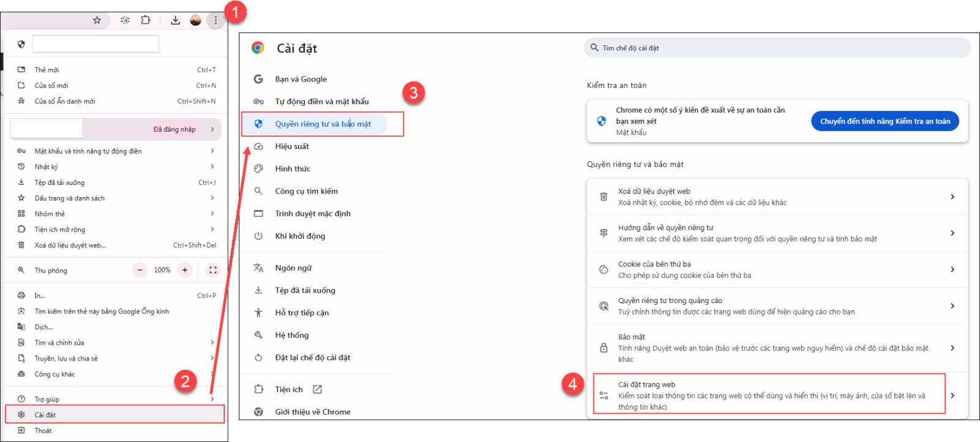Click the pinned extension icon beside the star

pos(125,20)
